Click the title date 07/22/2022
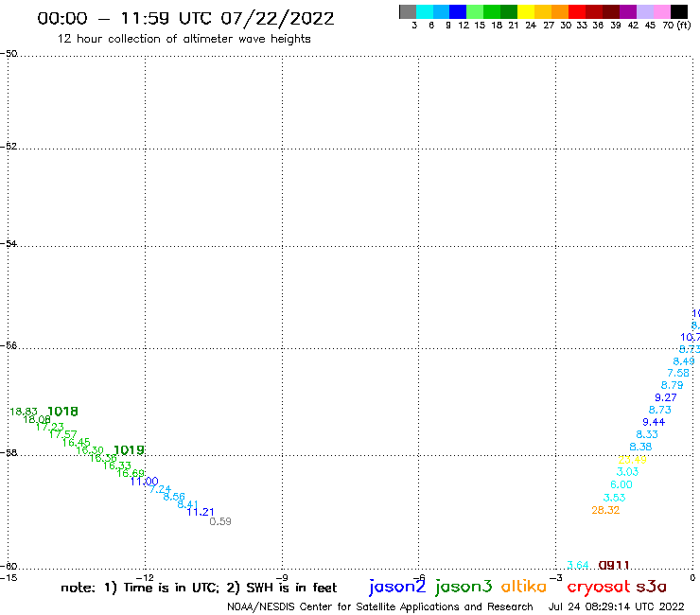Image resolution: width=700 pixels, height=615 pixels. pos(277,19)
